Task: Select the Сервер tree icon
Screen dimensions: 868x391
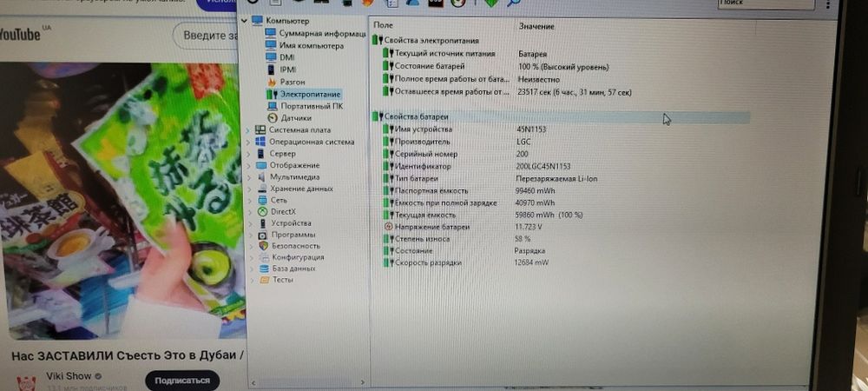Action: click(260, 154)
